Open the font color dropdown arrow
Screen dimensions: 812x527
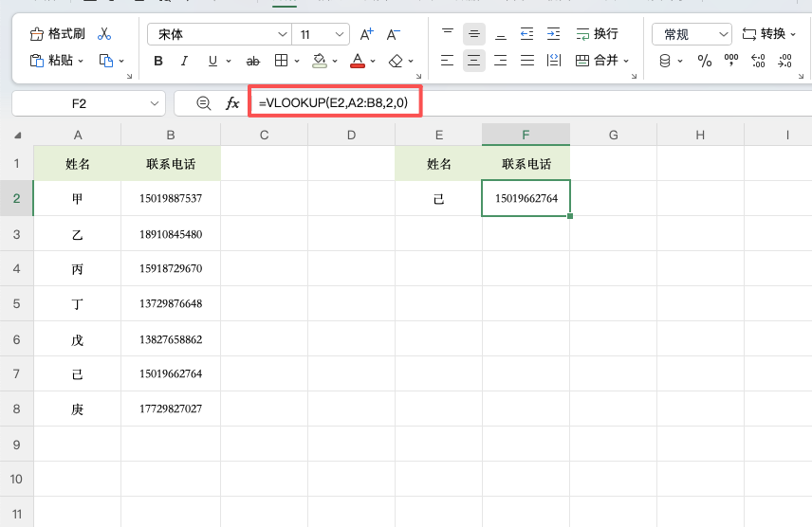pos(373,61)
